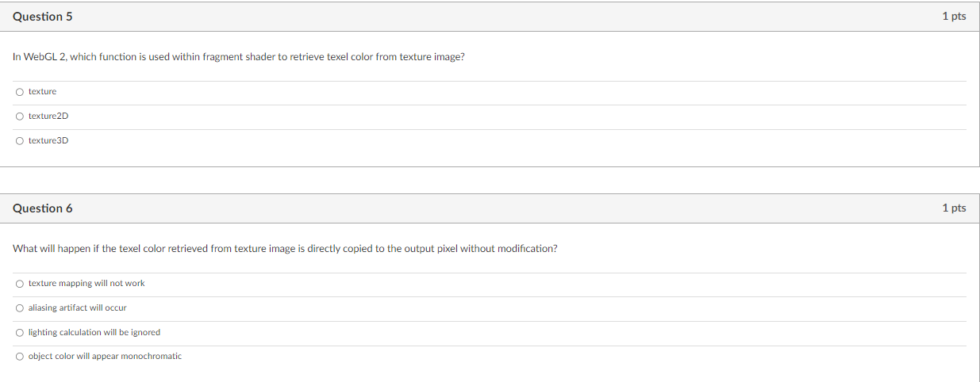980x382 pixels.
Task: Pick the 'texture3D' radio button
Action: pyautogui.click(x=19, y=141)
